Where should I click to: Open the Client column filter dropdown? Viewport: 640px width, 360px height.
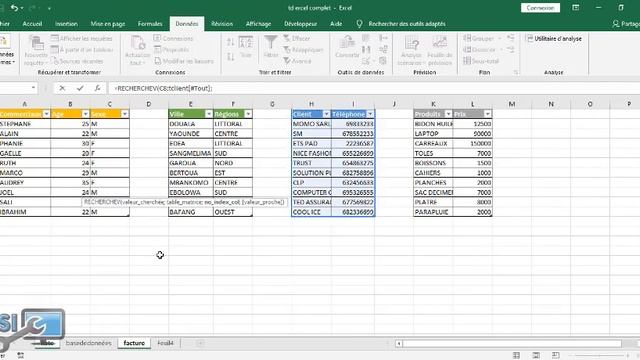pos(326,114)
